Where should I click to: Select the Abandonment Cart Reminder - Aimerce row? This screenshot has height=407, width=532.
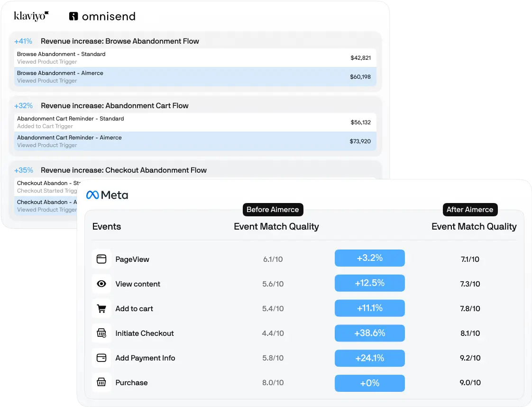click(x=195, y=141)
